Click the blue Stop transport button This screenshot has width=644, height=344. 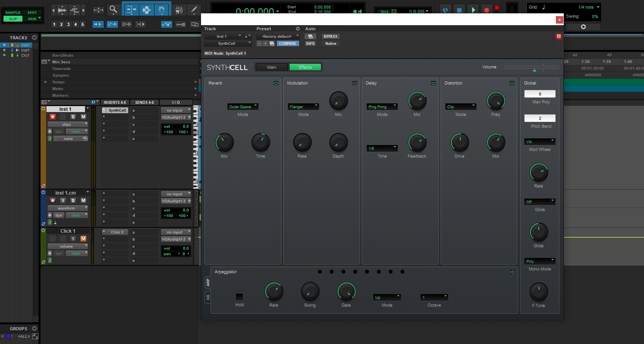pos(459,10)
